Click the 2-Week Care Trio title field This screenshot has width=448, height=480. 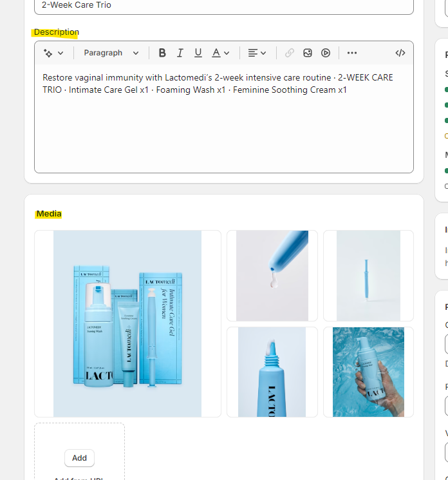tap(224, 5)
